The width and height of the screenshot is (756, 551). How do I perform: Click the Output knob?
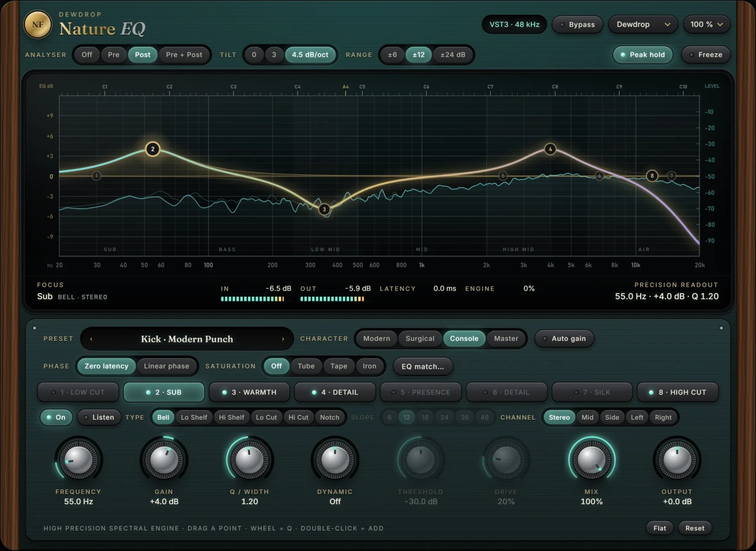[x=677, y=460]
